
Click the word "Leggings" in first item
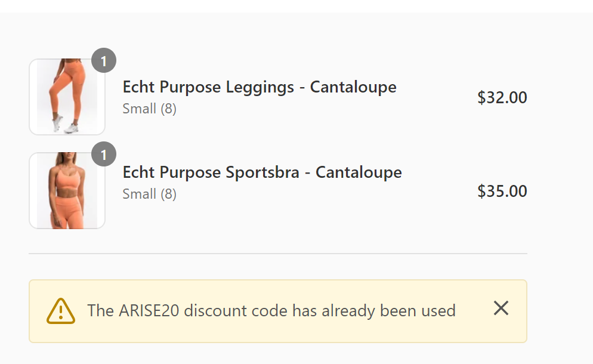click(260, 87)
